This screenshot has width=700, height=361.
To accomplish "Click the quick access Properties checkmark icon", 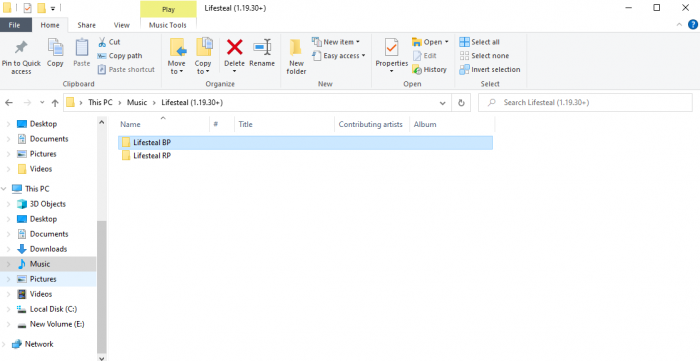I will click(x=27, y=8).
